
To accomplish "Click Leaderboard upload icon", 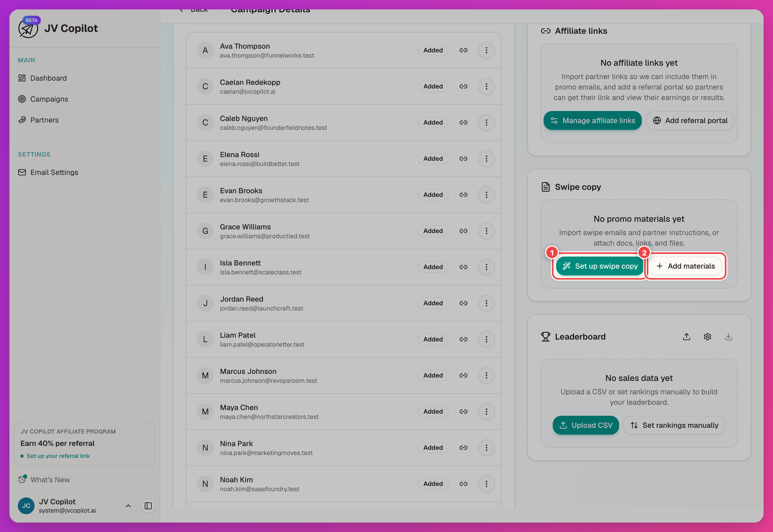I will [686, 337].
